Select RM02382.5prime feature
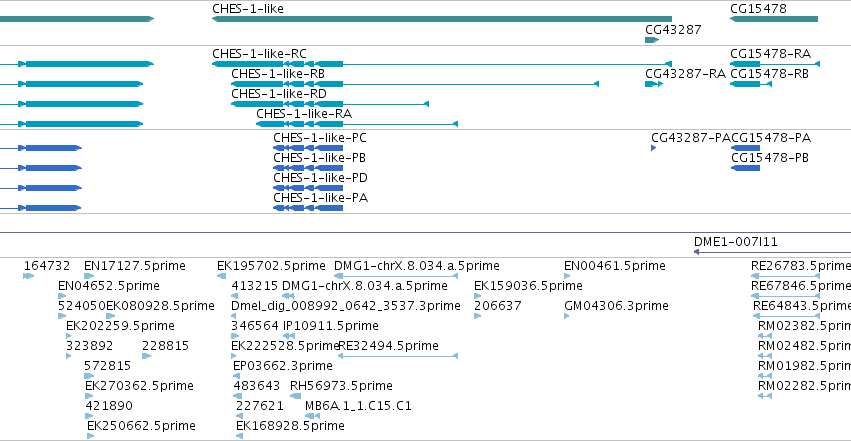851x441 pixels. click(765, 336)
